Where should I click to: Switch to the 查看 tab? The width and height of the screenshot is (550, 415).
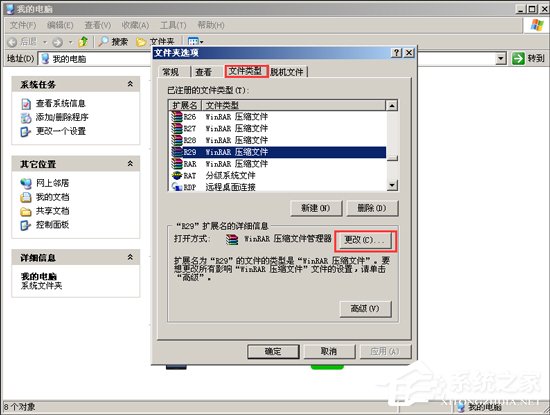pos(203,72)
